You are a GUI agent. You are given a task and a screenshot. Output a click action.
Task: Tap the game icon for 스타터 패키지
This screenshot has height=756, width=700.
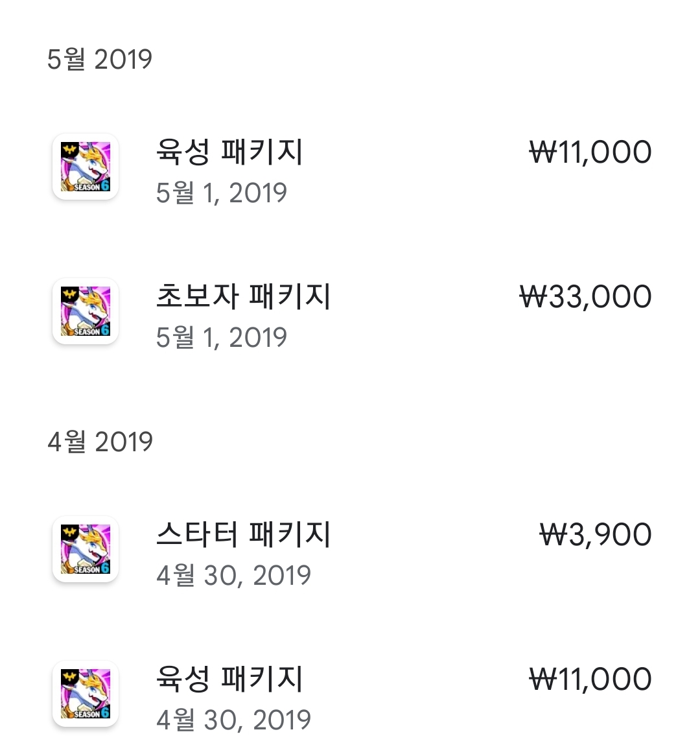click(85, 549)
